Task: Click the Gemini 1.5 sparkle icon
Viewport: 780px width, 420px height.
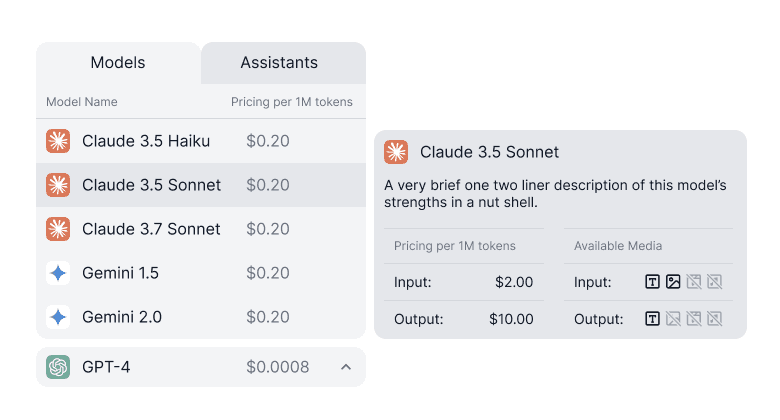Action: pos(58,273)
